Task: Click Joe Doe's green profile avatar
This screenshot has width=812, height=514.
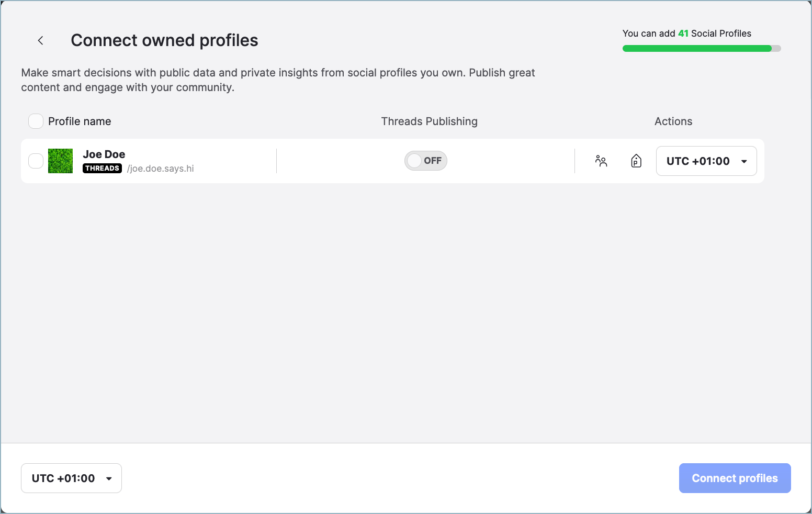Action: coord(60,161)
